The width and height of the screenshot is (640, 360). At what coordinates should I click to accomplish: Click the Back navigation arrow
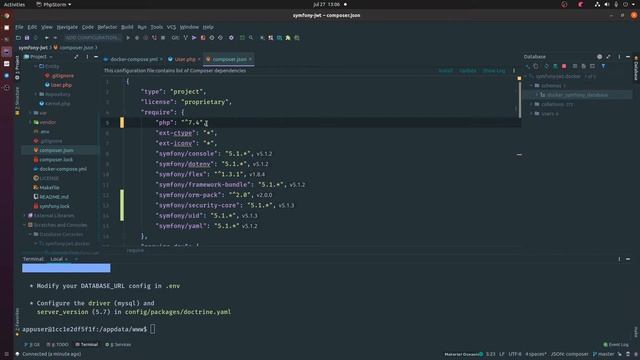(x=47, y=38)
